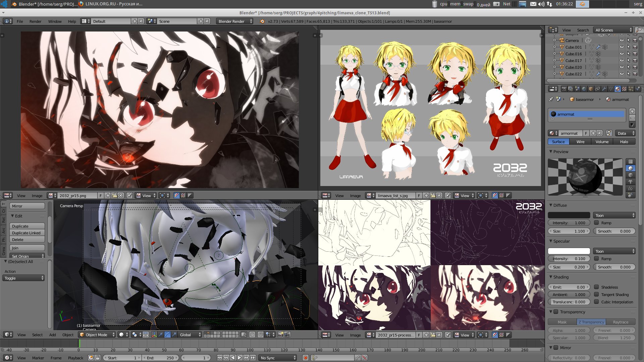Image resolution: width=644 pixels, height=362 pixels.
Task: Toggle selectability arrow for Cube.020
Action: tap(629, 67)
